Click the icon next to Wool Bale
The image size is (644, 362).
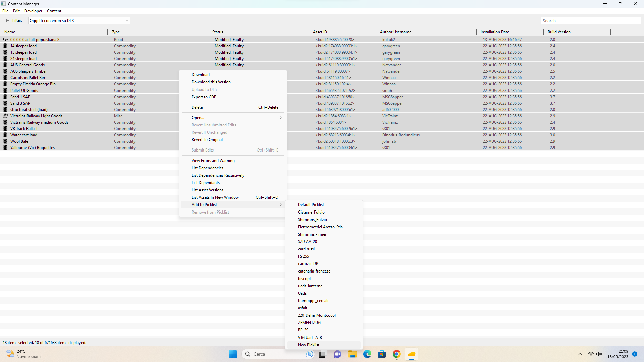click(5, 141)
